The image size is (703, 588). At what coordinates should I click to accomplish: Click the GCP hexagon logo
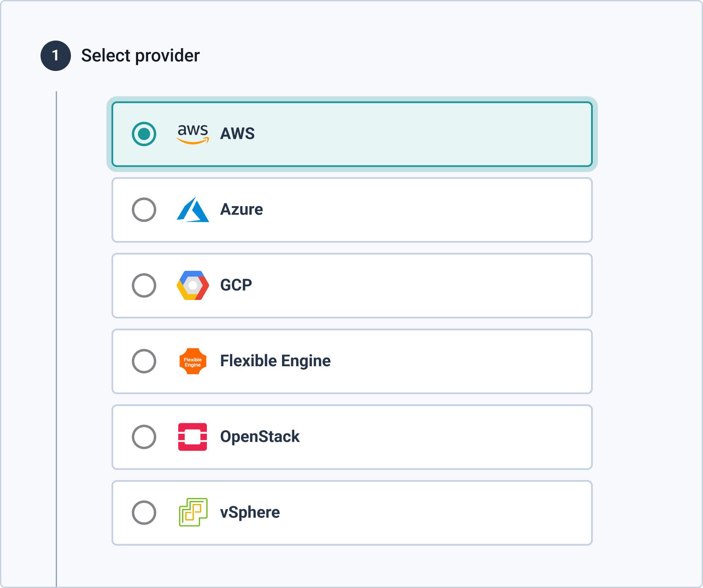tap(193, 286)
